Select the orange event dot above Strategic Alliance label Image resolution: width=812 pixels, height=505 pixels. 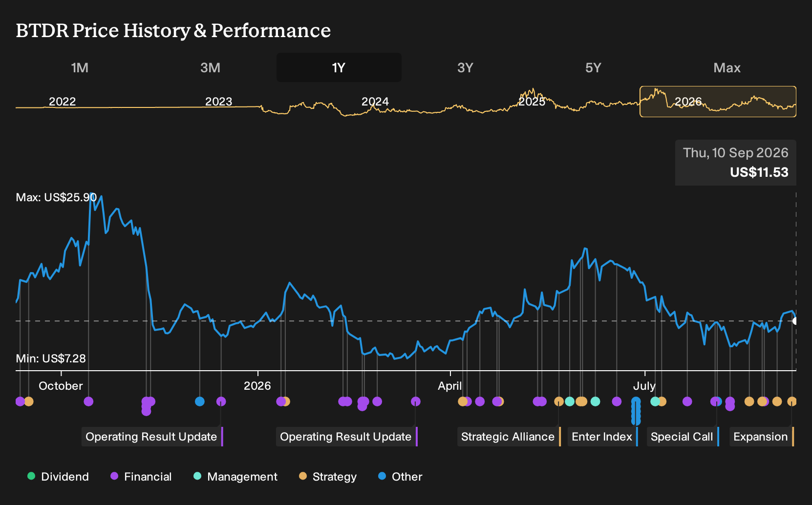(x=559, y=401)
